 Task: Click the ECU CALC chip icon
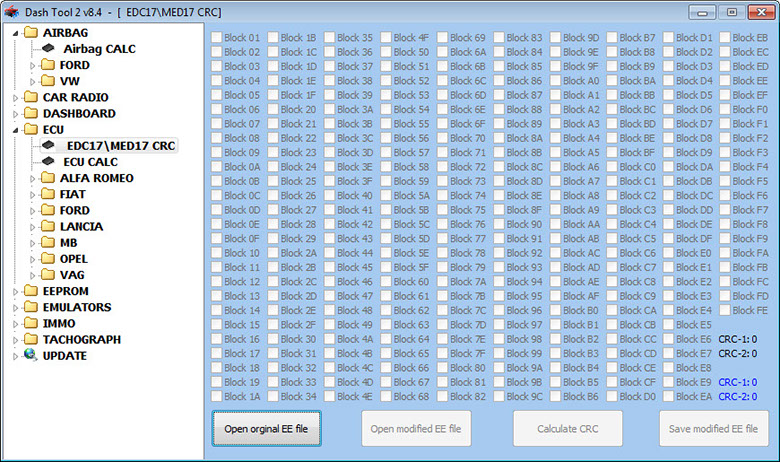tap(48, 162)
